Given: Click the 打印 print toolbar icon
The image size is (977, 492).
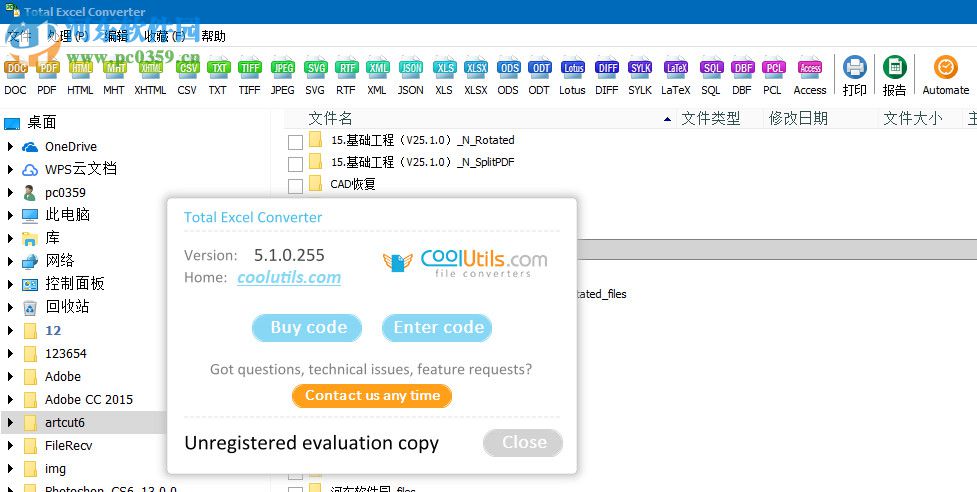Looking at the screenshot, I should [x=855, y=67].
